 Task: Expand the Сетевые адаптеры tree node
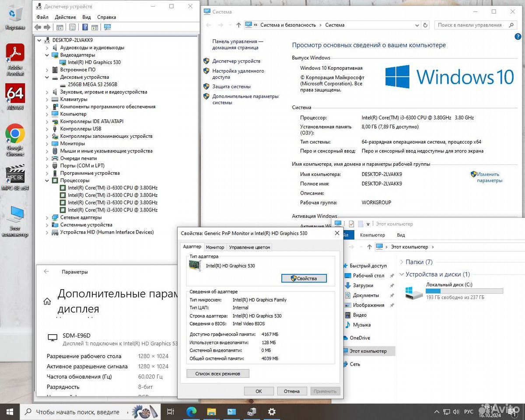click(x=47, y=217)
